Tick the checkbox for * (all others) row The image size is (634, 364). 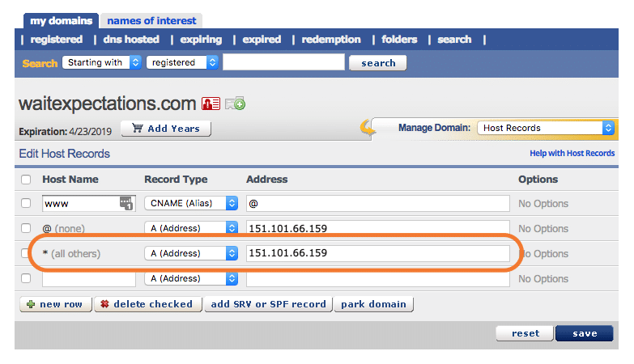[26, 254]
